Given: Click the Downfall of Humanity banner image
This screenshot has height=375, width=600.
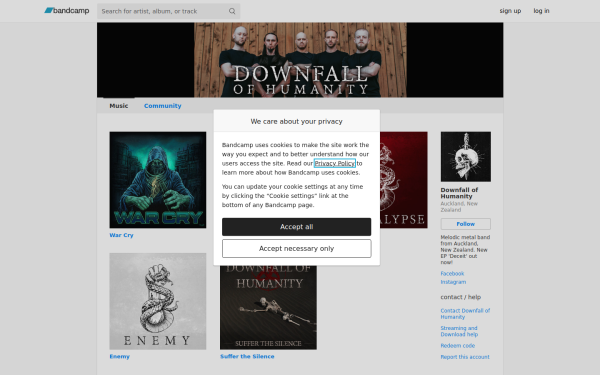Looking at the screenshot, I should click(300, 60).
